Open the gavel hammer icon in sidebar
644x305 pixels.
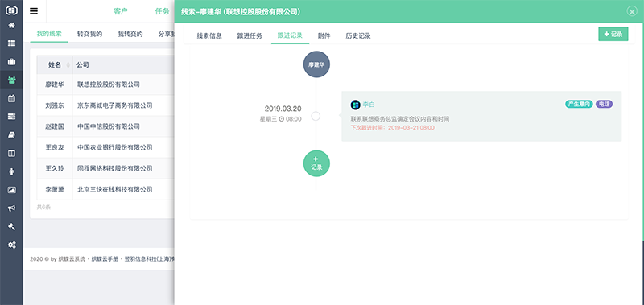[11, 227]
